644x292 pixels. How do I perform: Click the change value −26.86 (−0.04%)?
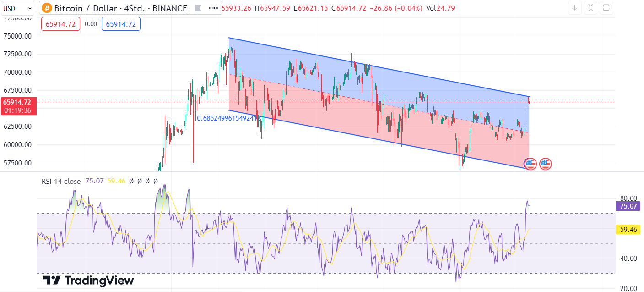[x=396, y=8]
